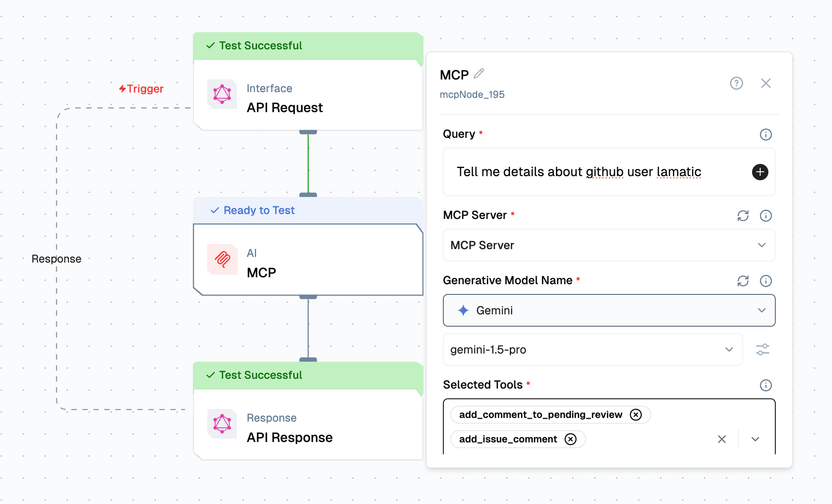The image size is (832, 504).
Task: Remove add_comment_to_pending_review tool tag
Action: (635, 415)
